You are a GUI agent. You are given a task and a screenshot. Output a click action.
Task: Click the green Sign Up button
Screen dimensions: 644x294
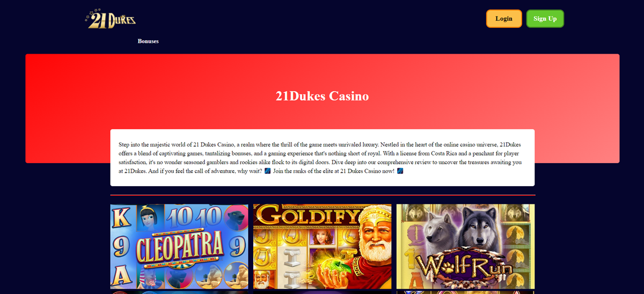[x=545, y=19]
